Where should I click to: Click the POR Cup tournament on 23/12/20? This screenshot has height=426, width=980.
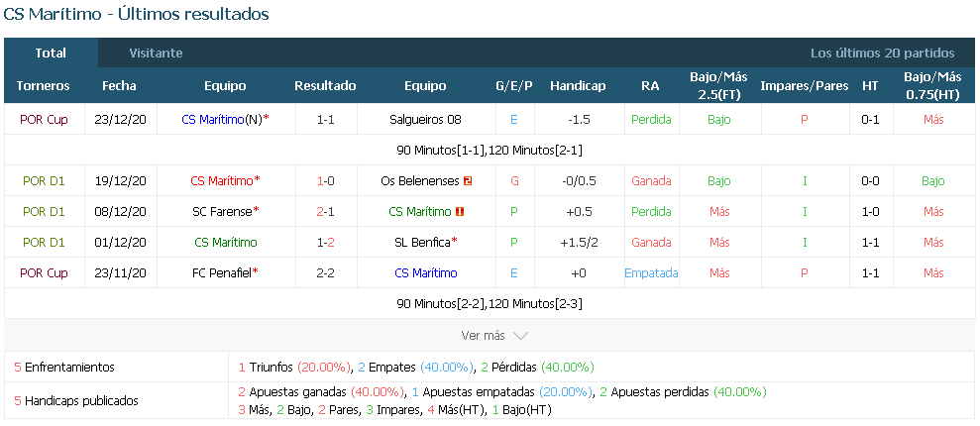44,119
